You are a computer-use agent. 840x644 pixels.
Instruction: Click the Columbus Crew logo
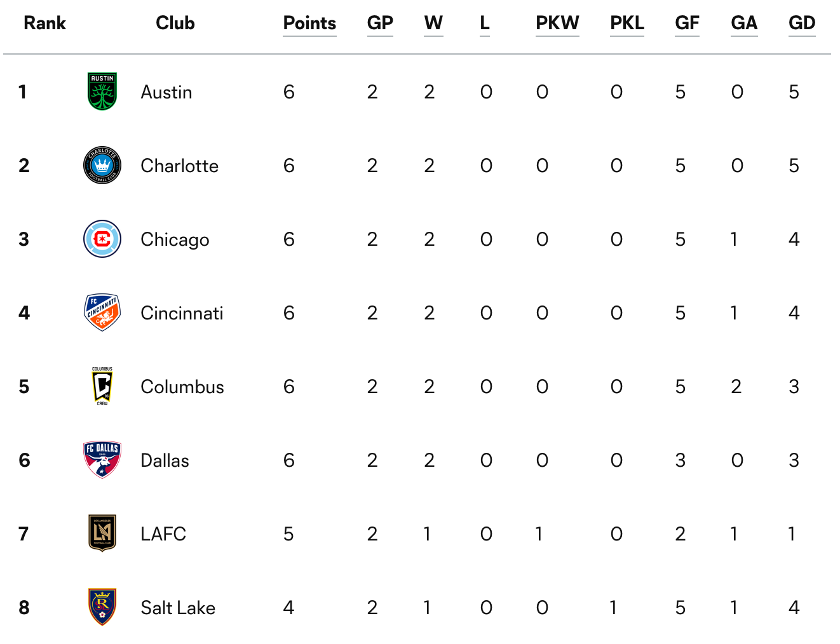pyautogui.click(x=102, y=386)
